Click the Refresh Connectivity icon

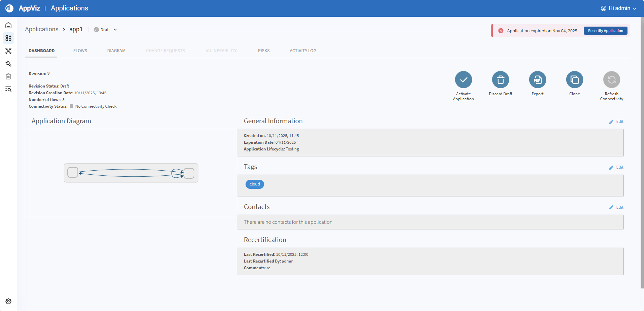click(611, 80)
